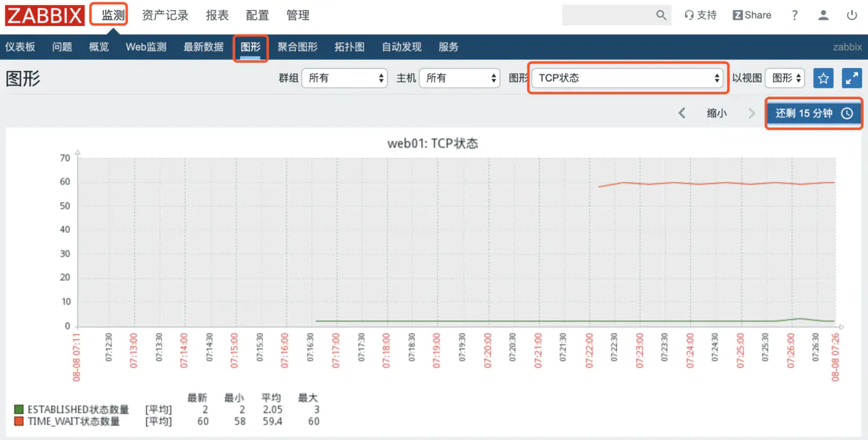Click green ESTABLISHED legend color swatch

click(18, 410)
